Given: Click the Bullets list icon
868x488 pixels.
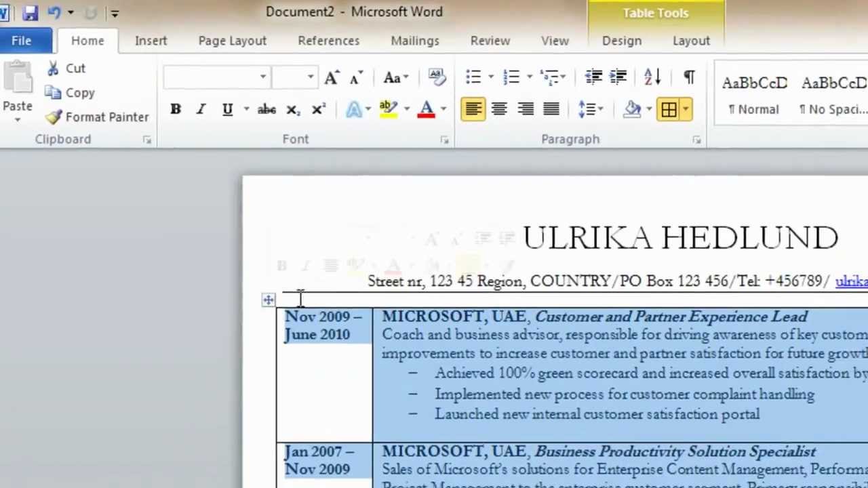Looking at the screenshot, I should pyautogui.click(x=473, y=77).
